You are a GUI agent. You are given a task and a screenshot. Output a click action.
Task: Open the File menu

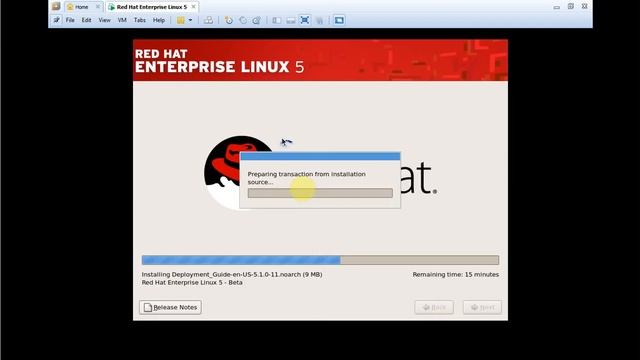[x=70, y=20]
